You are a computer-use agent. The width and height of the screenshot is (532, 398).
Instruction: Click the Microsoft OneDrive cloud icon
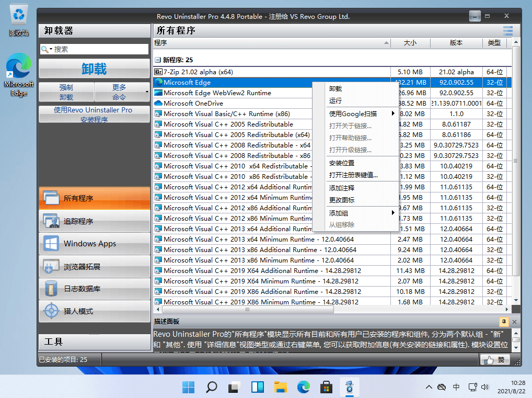click(158, 103)
